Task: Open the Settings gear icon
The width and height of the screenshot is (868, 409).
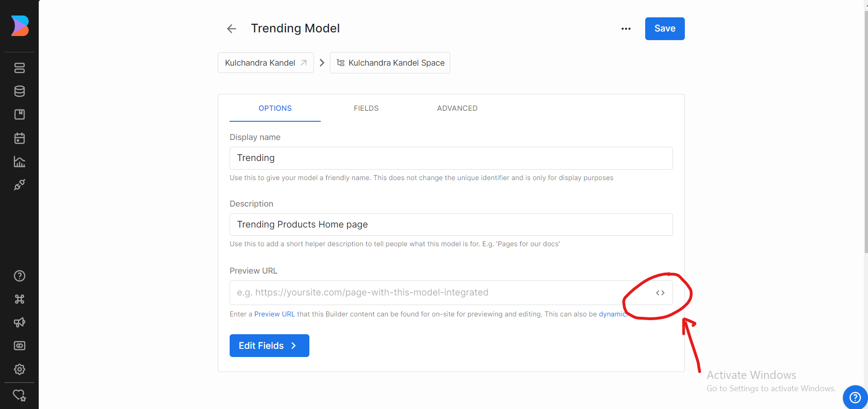Action: pyautogui.click(x=20, y=369)
